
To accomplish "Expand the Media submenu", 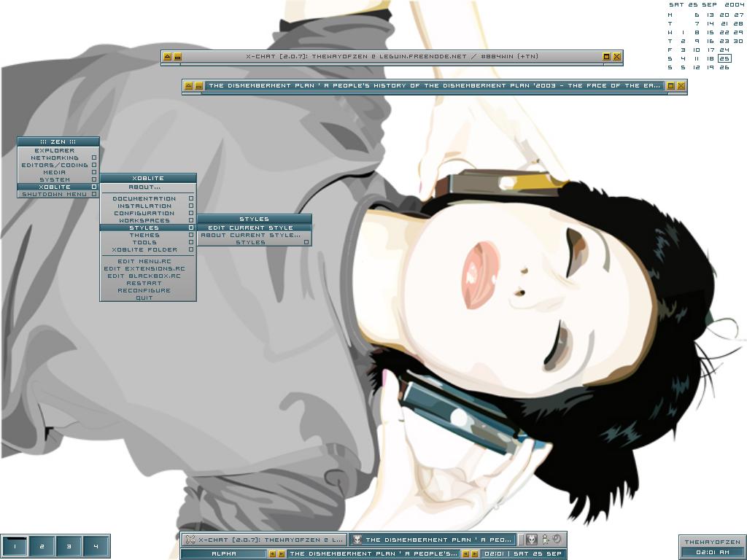I will pos(58,172).
